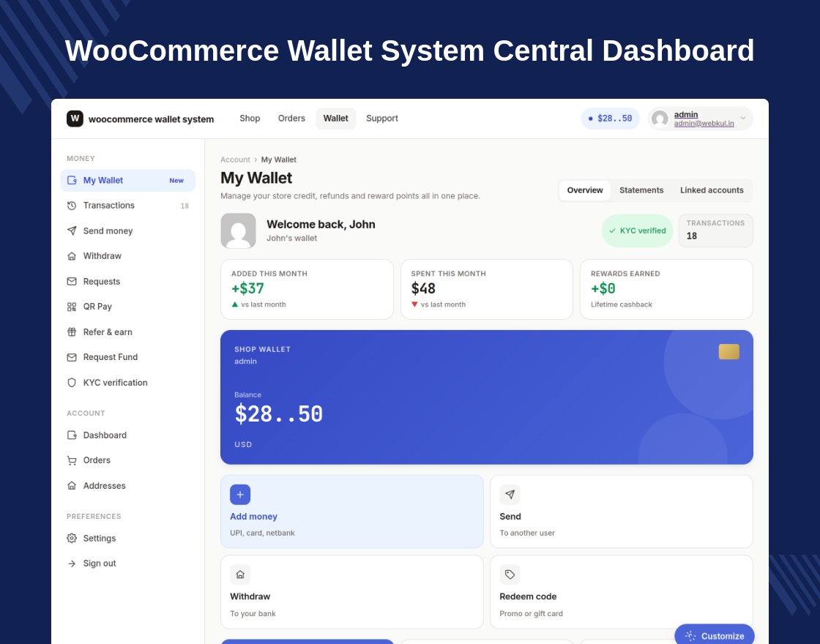Click the blue plus Add money icon
This screenshot has height=644, width=820.
(x=240, y=495)
